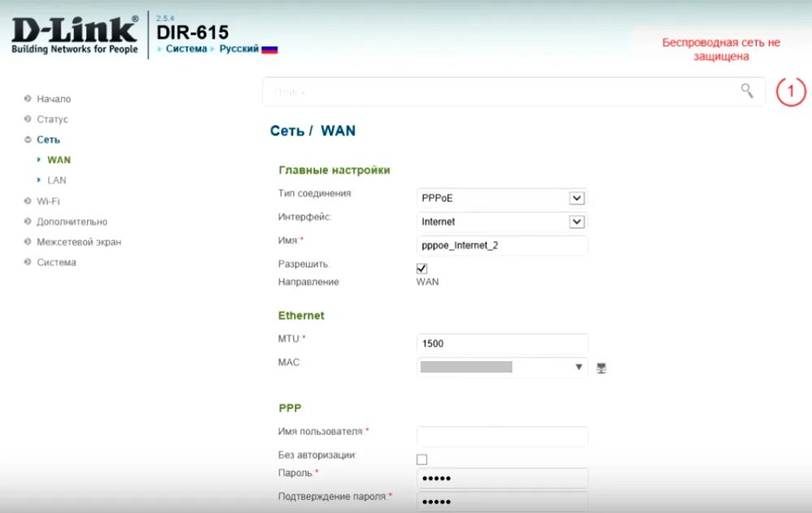Click the arrow icon next to Дополнительно
812x513 pixels.
[27, 221]
